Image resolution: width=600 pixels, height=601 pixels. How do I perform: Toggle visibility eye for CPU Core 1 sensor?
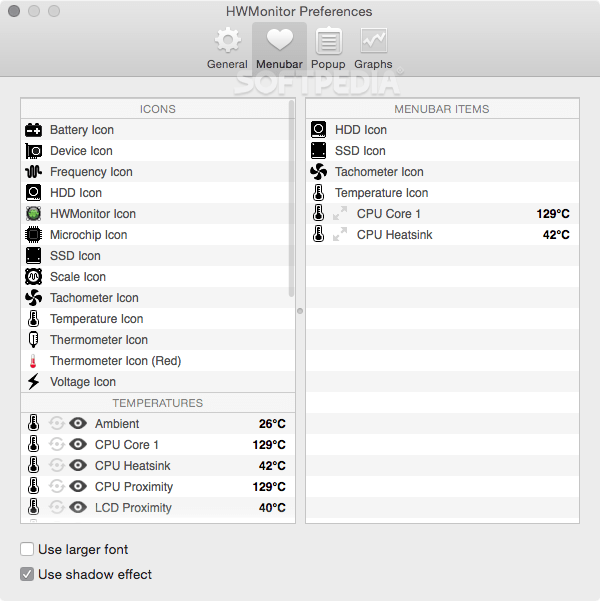tap(78, 445)
